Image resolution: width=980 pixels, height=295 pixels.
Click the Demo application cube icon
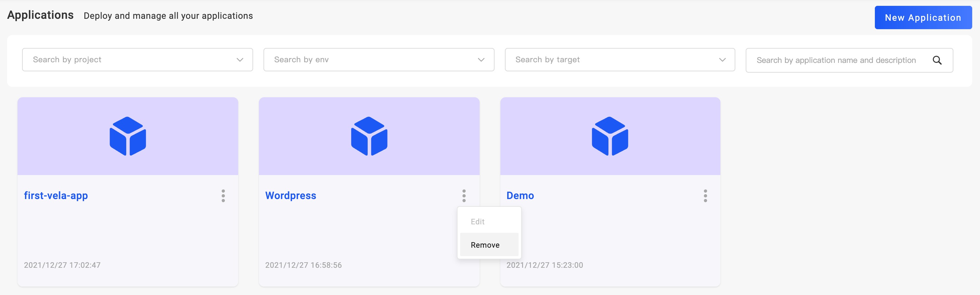click(610, 136)
